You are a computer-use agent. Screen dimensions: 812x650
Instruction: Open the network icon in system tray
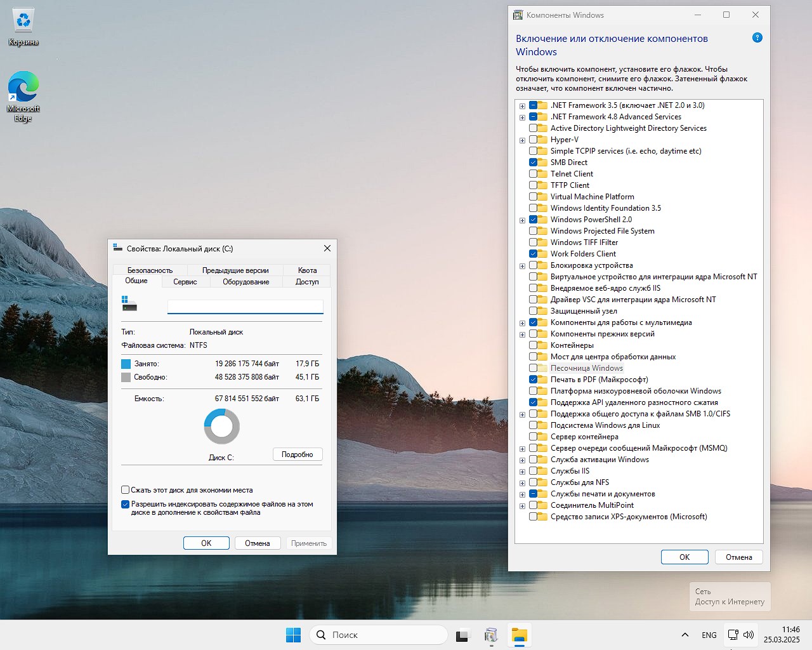coord(733,635)
